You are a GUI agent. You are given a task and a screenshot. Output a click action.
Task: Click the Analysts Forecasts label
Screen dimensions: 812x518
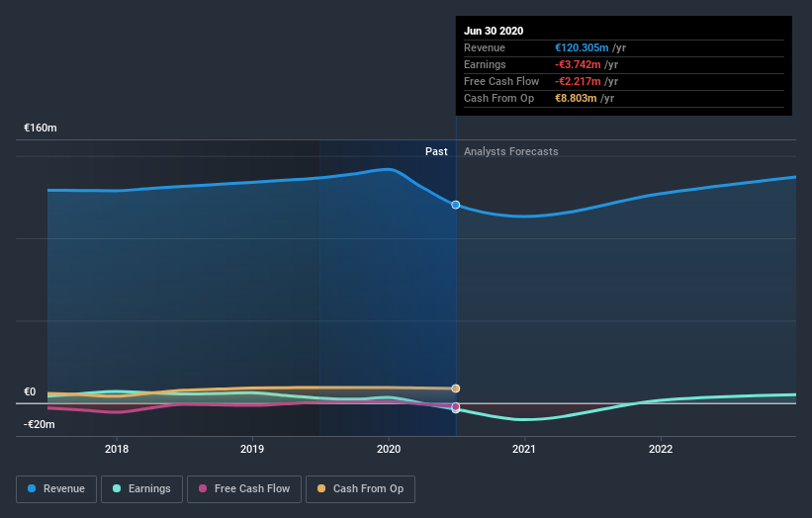pos(511,151)
